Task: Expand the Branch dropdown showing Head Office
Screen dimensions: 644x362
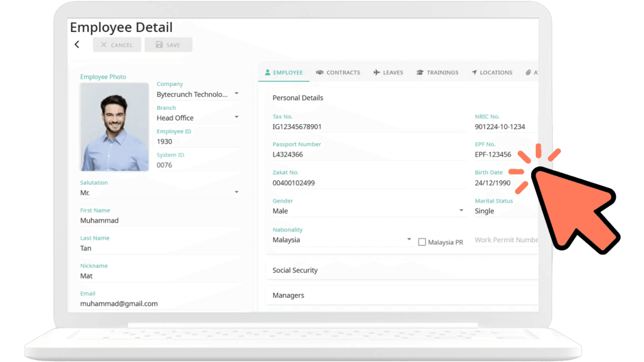Action: [237, 117]
